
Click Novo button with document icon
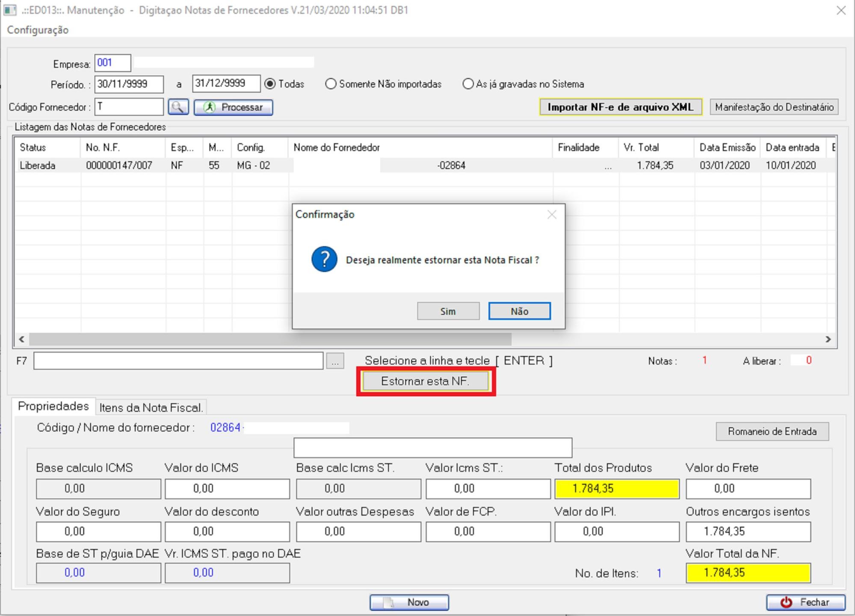point(409,602)
